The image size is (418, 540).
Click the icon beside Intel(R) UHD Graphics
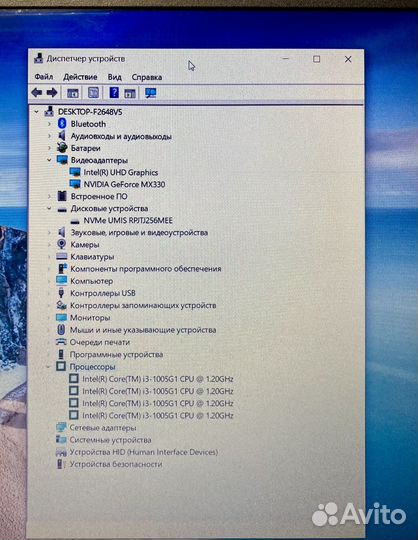[75, 172]
